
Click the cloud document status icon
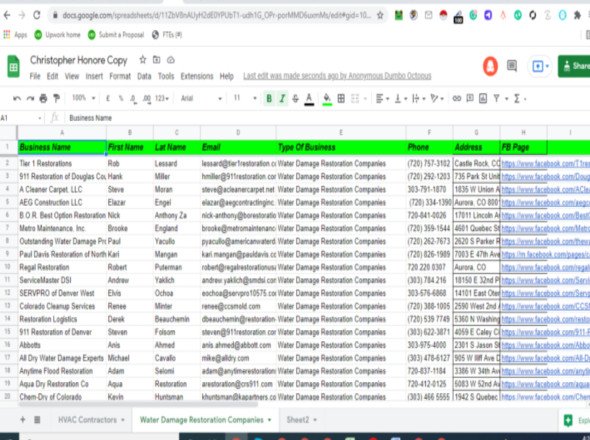[x=171, y=60]
